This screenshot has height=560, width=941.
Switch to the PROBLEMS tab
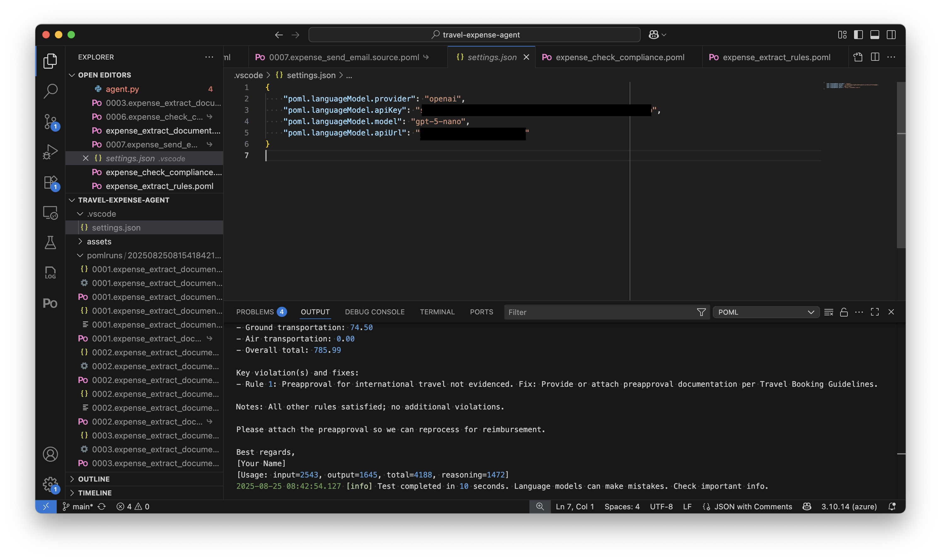(x=261, y=312)
